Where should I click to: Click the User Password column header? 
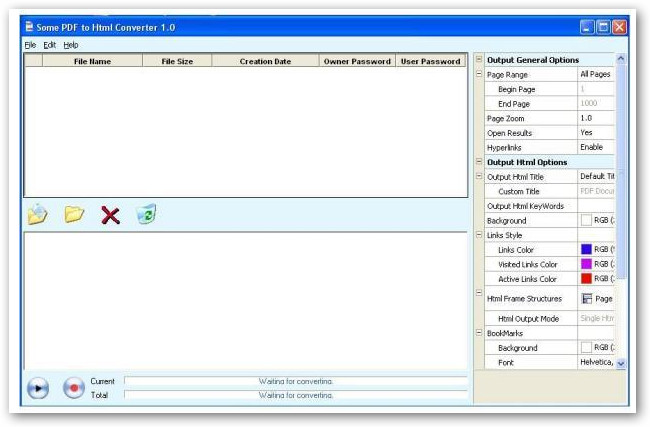[x=430, y=61]
